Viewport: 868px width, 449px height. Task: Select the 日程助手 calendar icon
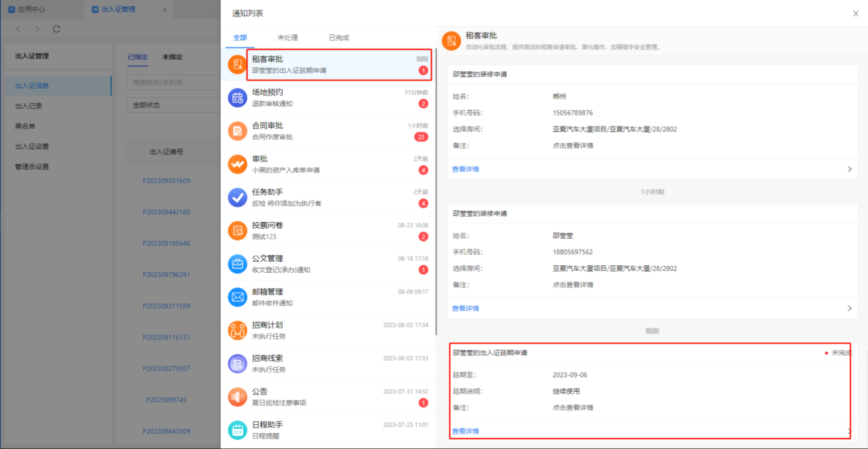click(237, 430)
